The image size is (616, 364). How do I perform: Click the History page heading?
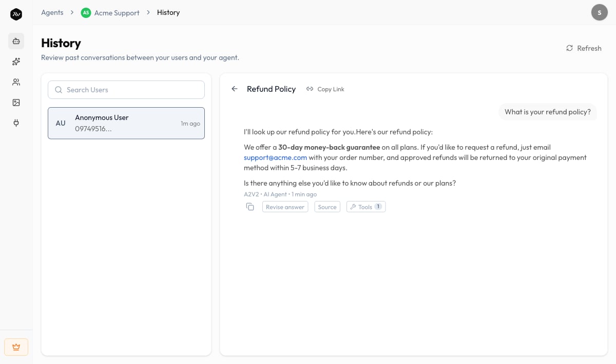point(61,43)
